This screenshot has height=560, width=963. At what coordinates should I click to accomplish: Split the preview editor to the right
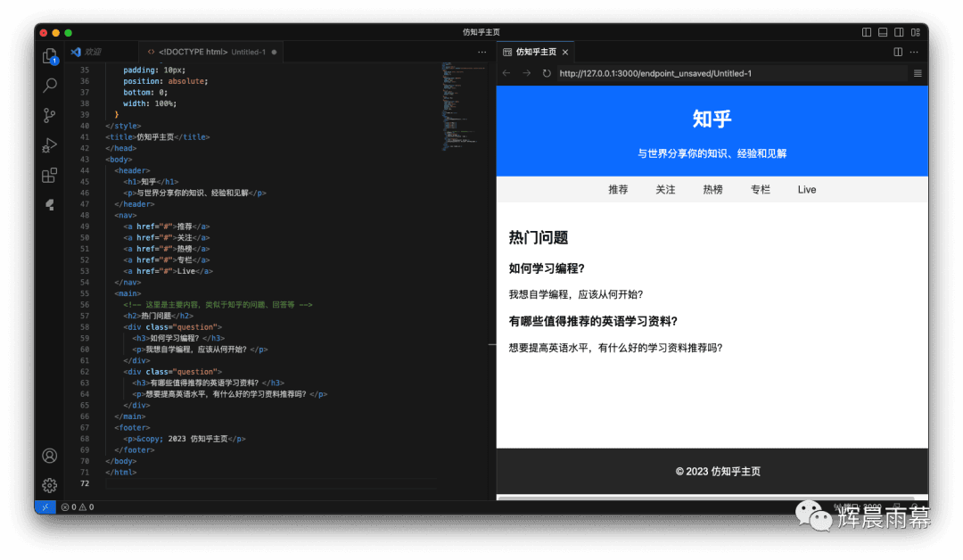(x=898, y=53)
